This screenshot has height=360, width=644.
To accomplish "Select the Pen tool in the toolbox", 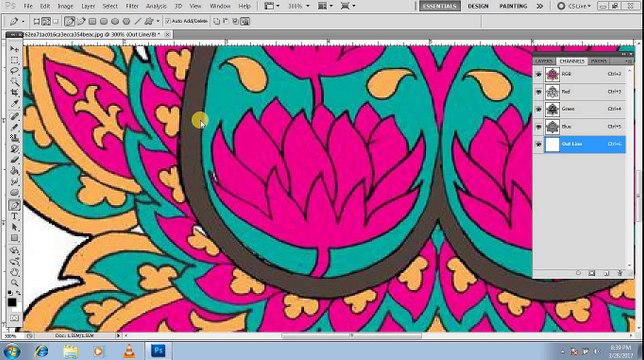I will 14,205.
